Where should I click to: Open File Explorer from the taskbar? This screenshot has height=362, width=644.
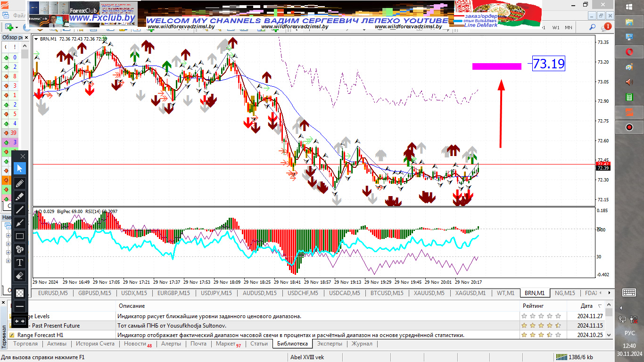tap(629, 22)
